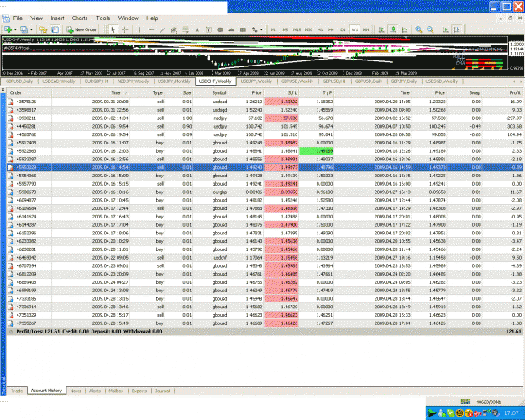Image resolution: width=525 pixels, height=420 pixels.
Task: Click the green T/P cell 1.49189
Action: (316, 151)
